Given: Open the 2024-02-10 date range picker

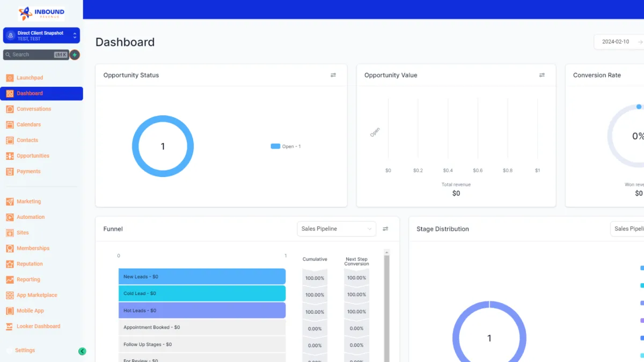Looking at the screenshot, I should 619,42.
